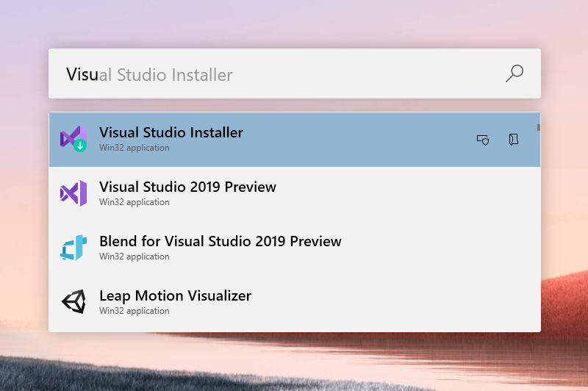Click Win32 application subtitle under Visual Studio 2019 Preview

click(135, 202)
